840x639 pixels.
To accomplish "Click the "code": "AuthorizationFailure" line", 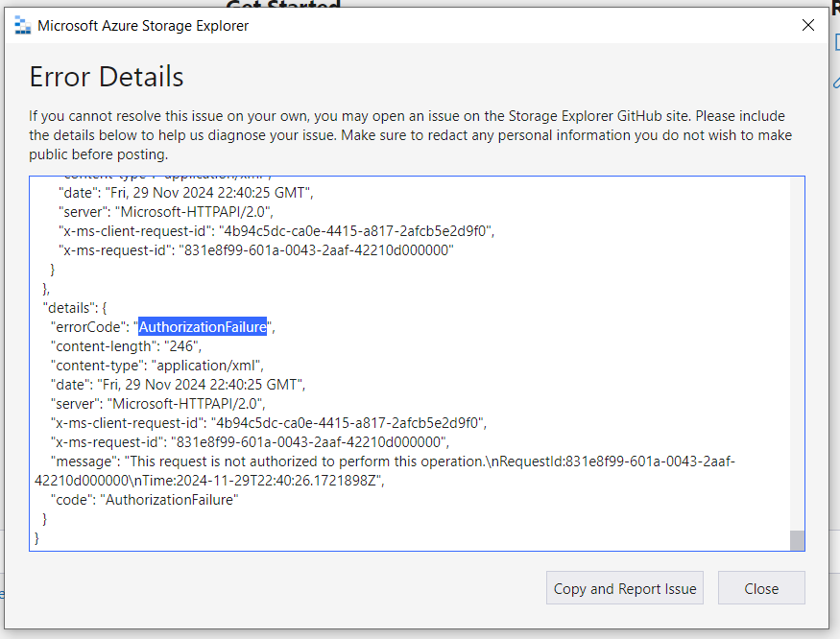I will click(145, 500).
